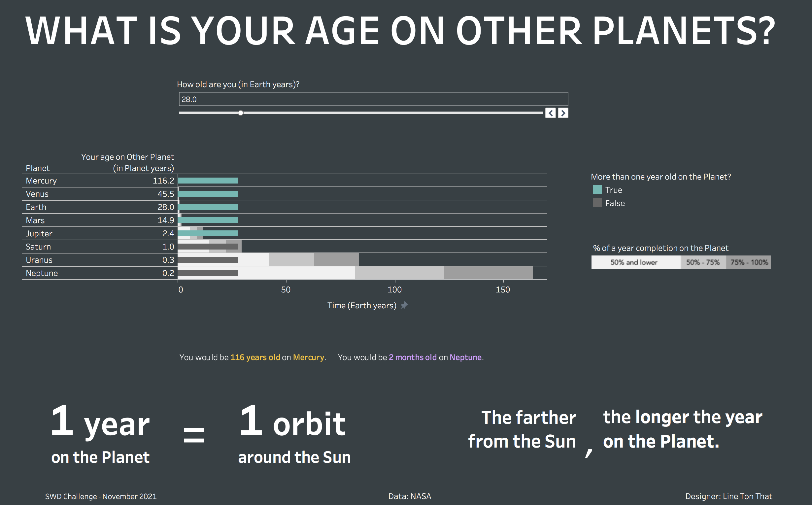The height and width of the screenshot is (505, 812).
Task: Click the 'Time (Earth years)' axis label
Action: 362,305
